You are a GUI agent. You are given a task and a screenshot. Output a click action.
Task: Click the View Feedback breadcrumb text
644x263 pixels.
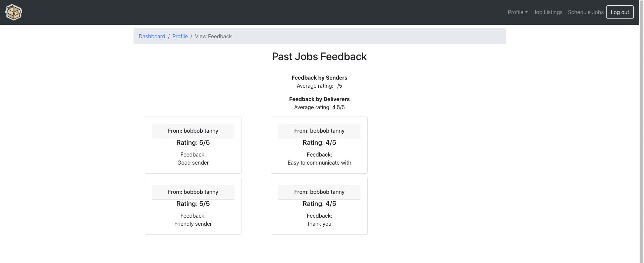(x=213, y=36)
